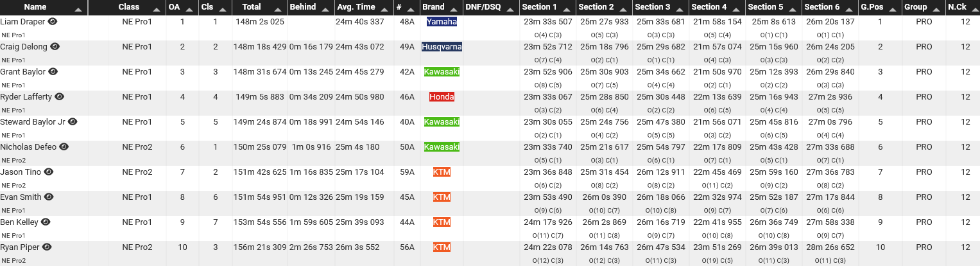Click the eye icon next to Evan Smith
This screenshot has height=266, width=980.
49,197
